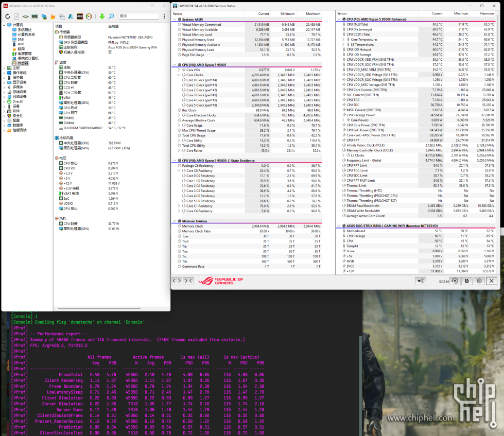This screenshot has width=504, height=436.
Task: Open HWiNFO settings gear icon
Action: (x=479, y=281)
